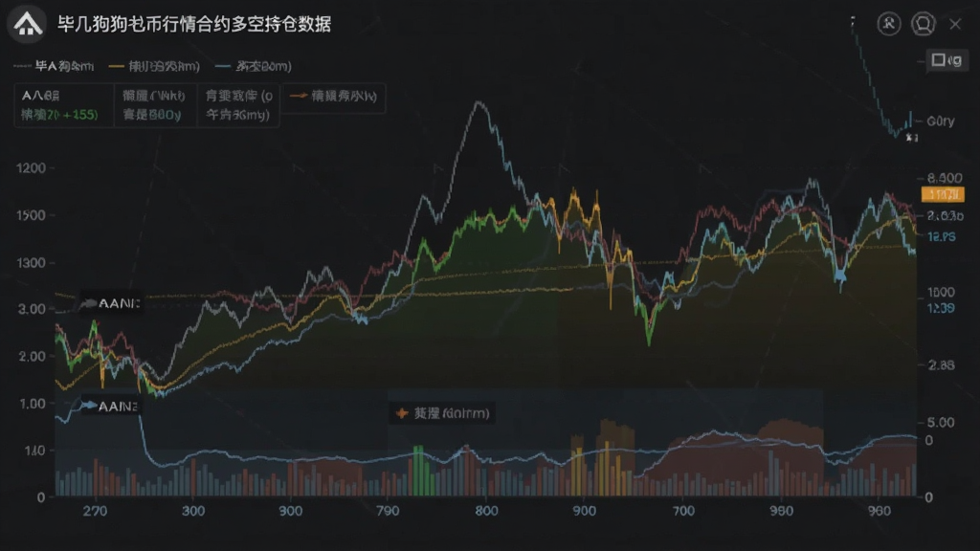Go to the home icon beside the title

tap(27, 24)
